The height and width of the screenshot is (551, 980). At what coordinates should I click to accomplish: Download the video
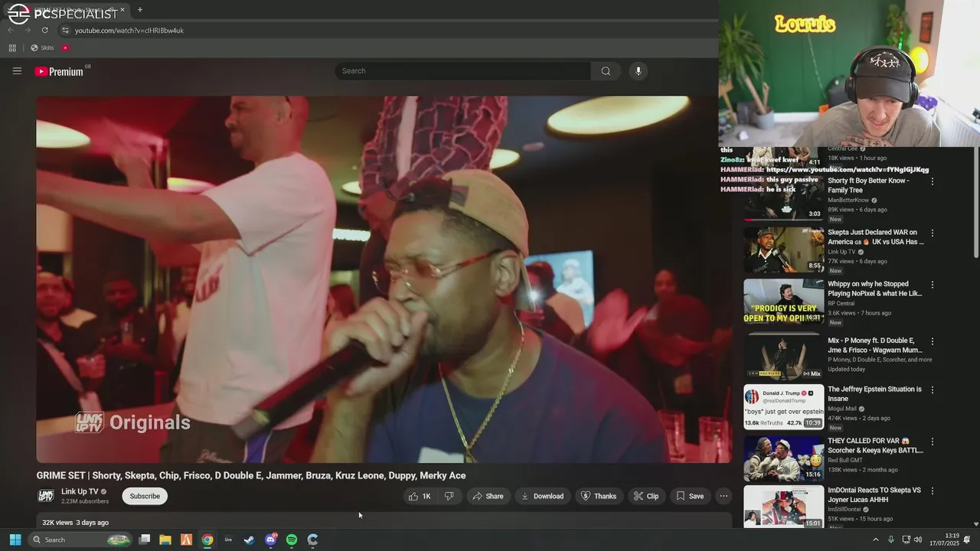[x=542, y=496]
